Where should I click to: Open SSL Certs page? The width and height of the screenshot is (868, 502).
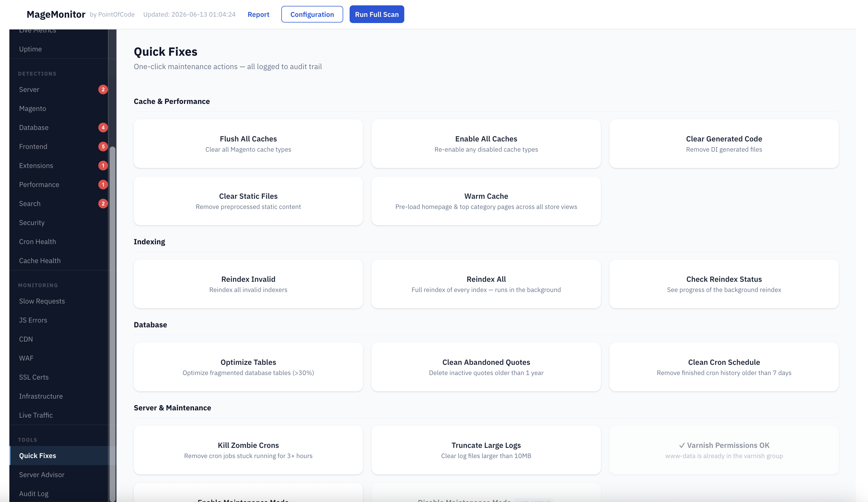(x=59, y=377)
